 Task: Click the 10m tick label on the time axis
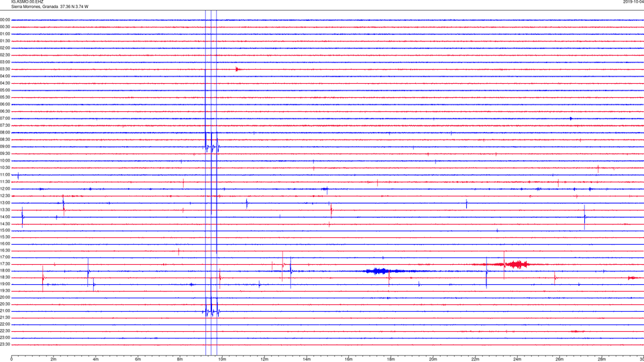click(x=222, y=359)
